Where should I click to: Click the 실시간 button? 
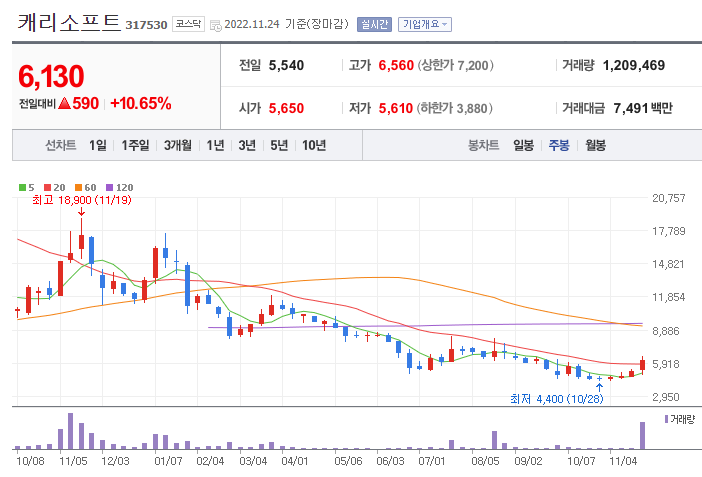374,24
